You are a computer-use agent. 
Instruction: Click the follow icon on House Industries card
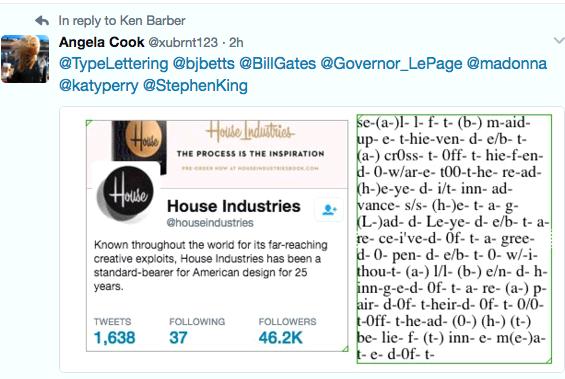coord(329,209)
